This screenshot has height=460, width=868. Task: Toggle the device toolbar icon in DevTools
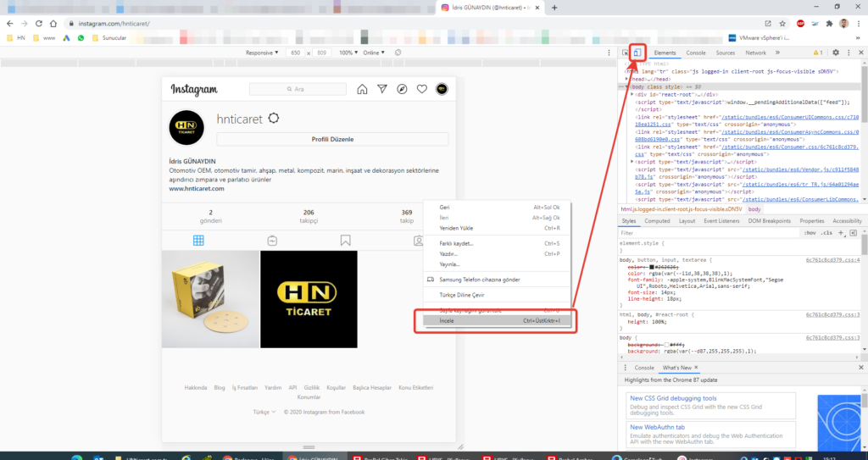[x=637, y=53]
